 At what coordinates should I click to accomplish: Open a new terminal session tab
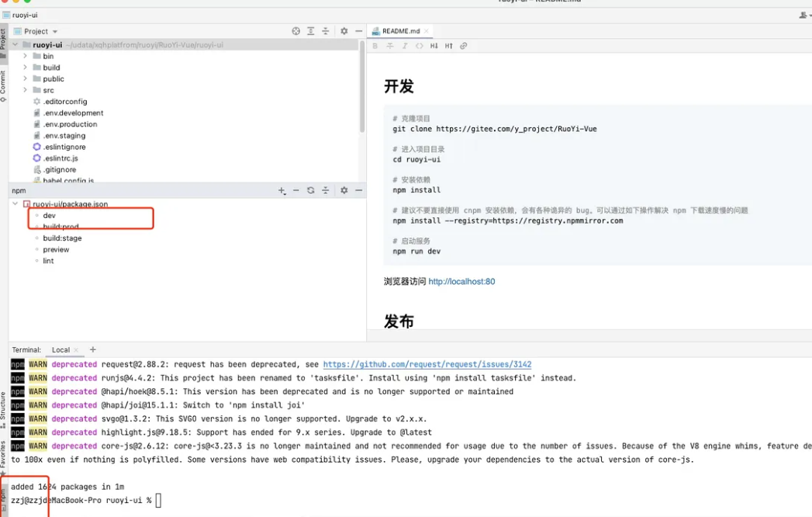[93, 349]
